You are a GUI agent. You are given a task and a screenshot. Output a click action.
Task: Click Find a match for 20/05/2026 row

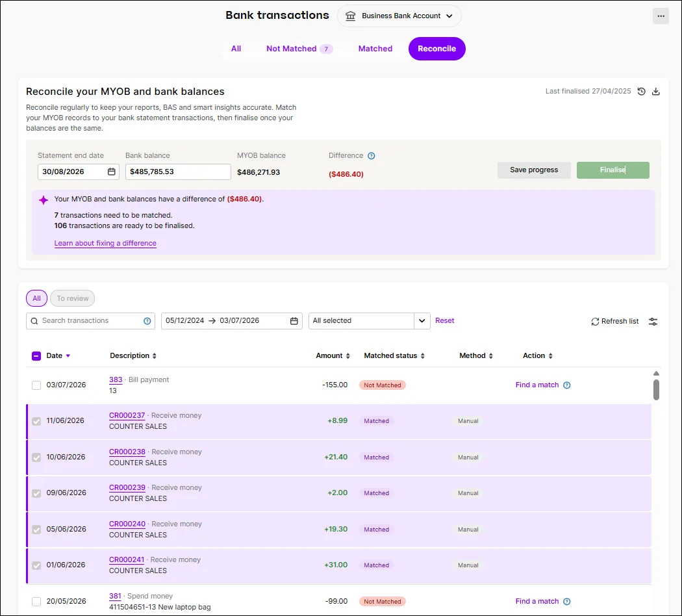coord(537,602)
